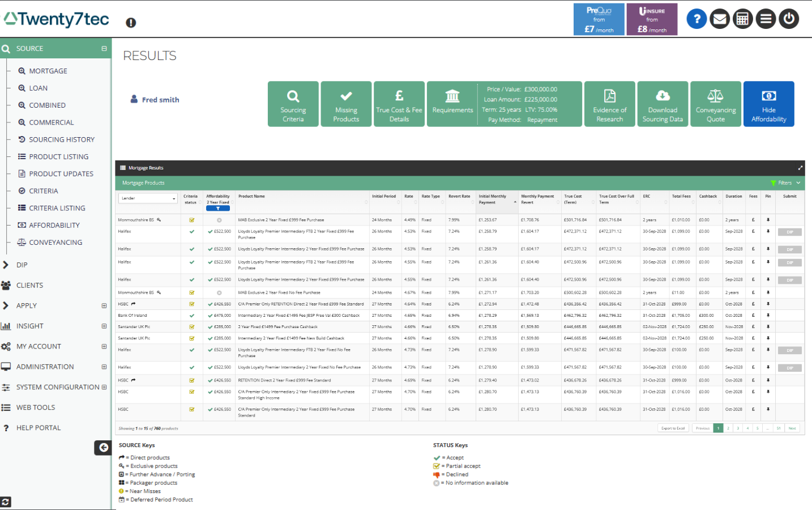Click criteria accept tick for Bank Of Ireland row
The image size is (812, 510).
pyautogui.click(x=192, y=316)
